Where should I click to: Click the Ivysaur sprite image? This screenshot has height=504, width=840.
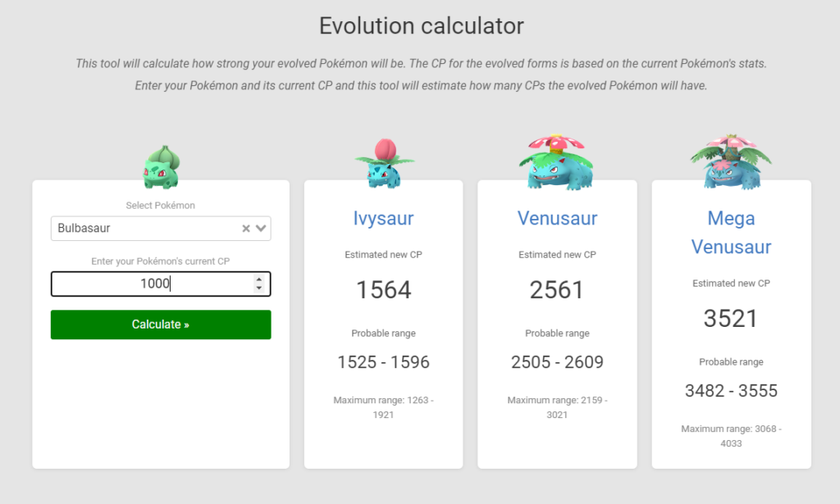(x=384, y=163)
